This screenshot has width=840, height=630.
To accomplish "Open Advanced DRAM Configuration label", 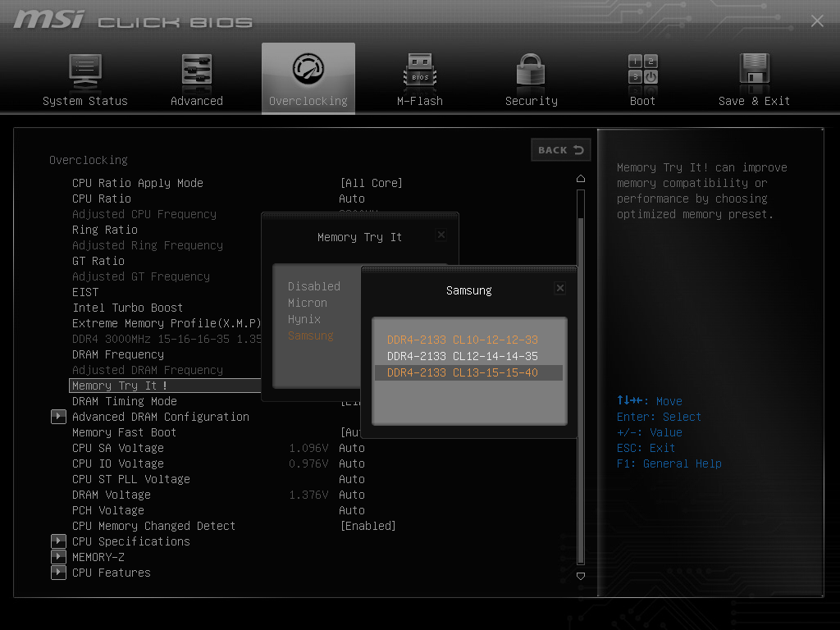I will coord(161,416).
